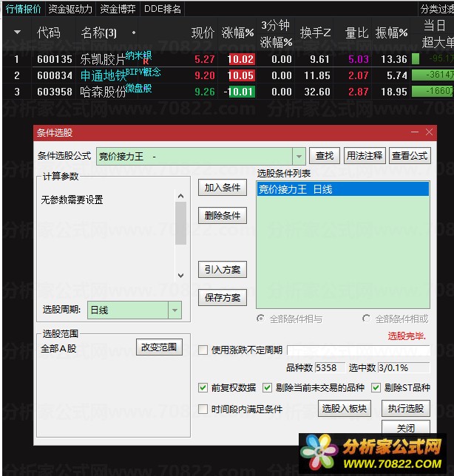Screen dimensions: 454x476
Task: Switch to the 行情报价 tab
Action: (x=23, y=9)
